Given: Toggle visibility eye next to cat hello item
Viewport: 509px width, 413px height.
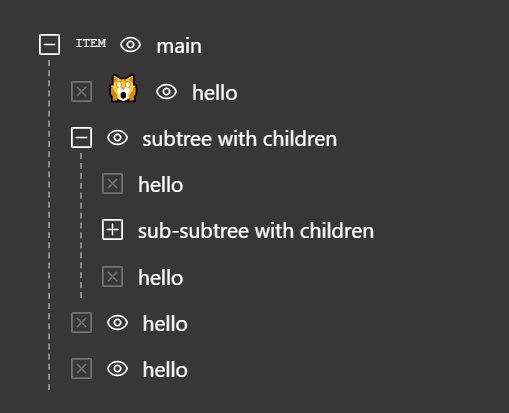Looking at the screenshot, I should pos(166,92).
